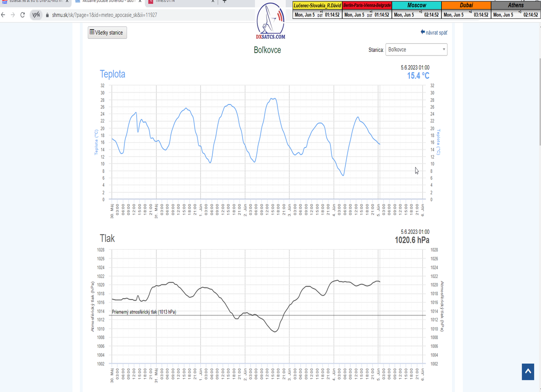Click the shmu.sk address bar URL
This screenshot has height=392, width=541.
[107, 15]
